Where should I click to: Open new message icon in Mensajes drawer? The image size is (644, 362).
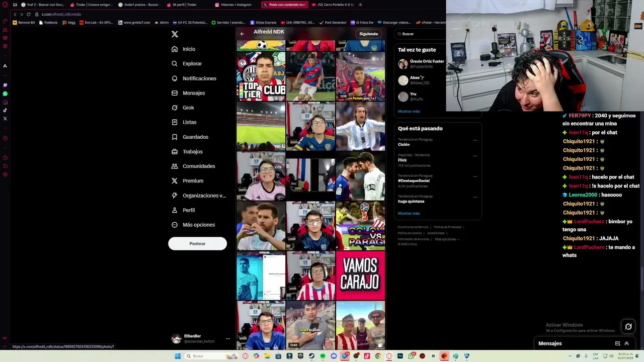pyautogui.click(x=617, y=343)
